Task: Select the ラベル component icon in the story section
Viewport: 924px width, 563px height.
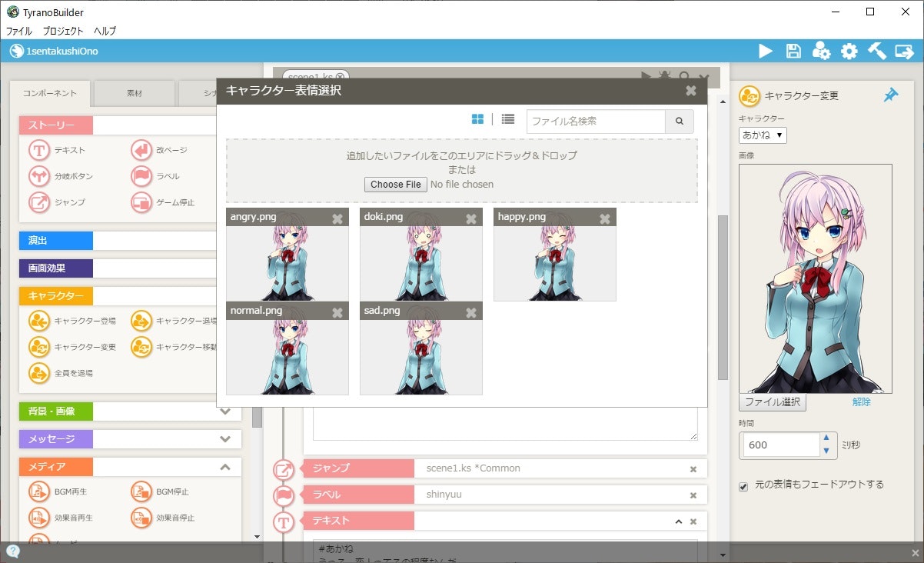Action: 141,176
